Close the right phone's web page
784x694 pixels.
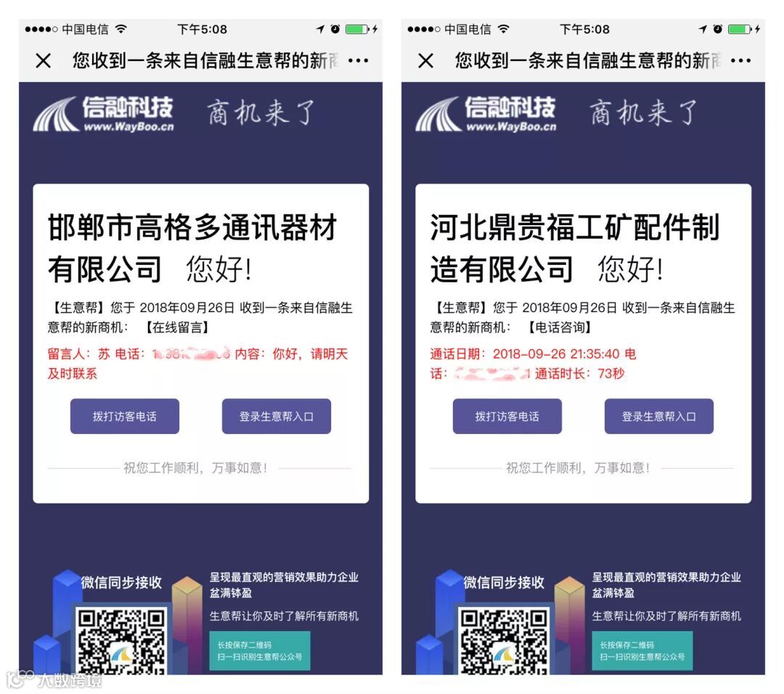point(426,61)
